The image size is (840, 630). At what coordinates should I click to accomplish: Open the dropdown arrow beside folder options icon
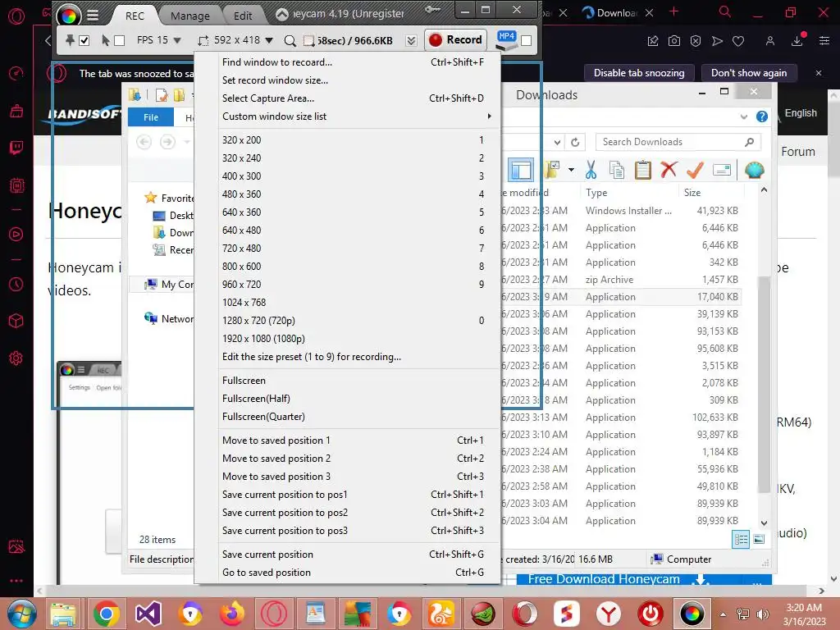coord(571,170)
